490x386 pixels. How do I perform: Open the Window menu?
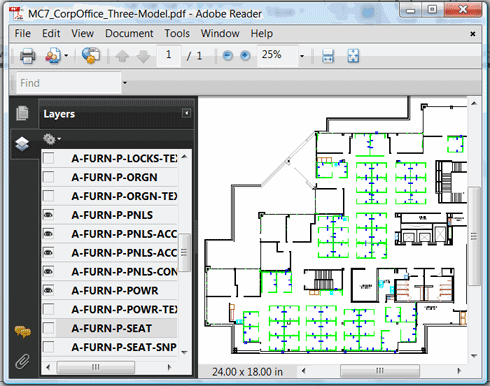220,33
